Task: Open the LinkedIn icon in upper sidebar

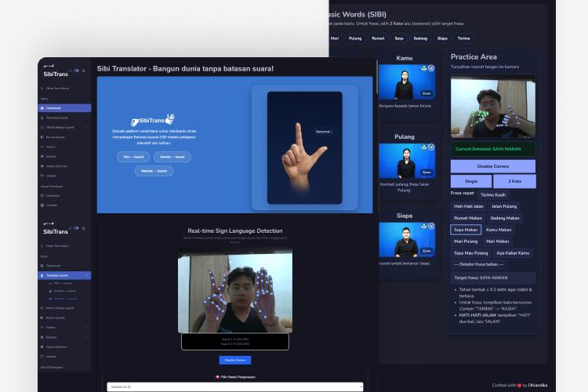Action: click(42, 205)
